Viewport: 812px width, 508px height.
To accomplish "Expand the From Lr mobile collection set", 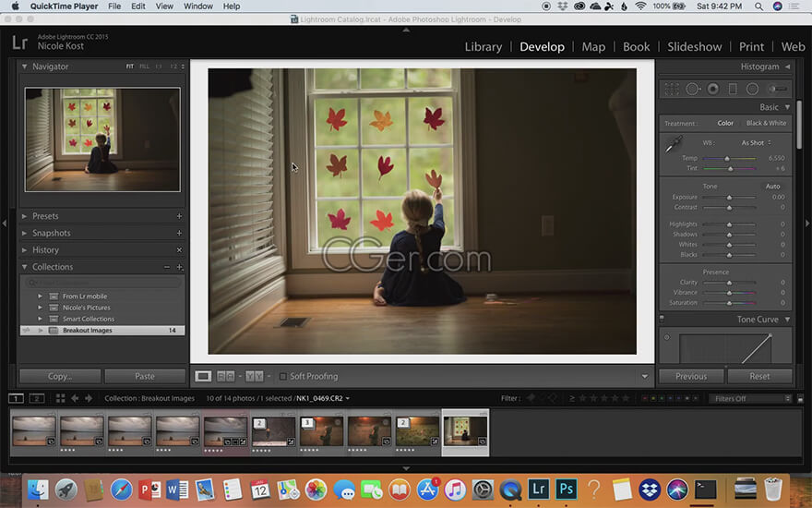I will (40, 296).
